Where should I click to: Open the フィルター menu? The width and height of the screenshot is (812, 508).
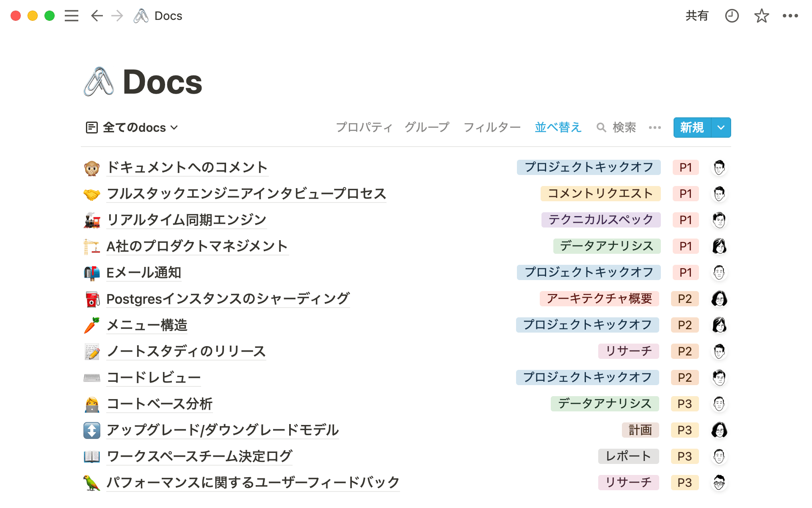[x=492, y=128]
